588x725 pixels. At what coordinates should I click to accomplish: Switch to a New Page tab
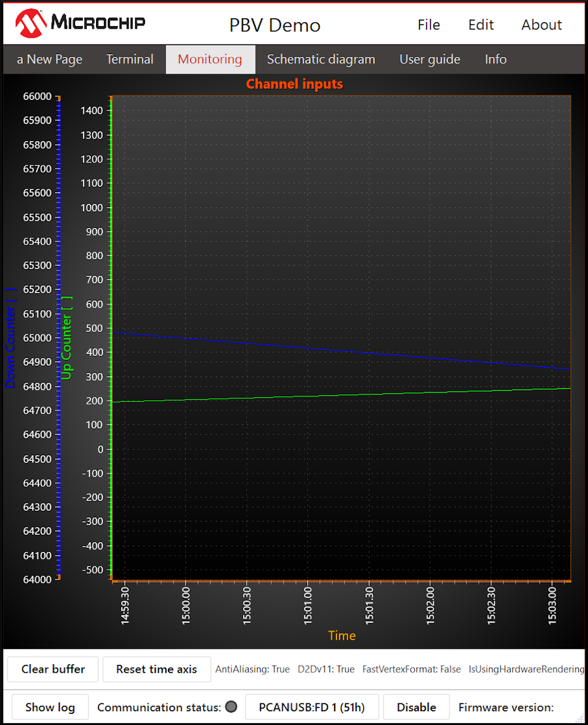click(50, 59)
